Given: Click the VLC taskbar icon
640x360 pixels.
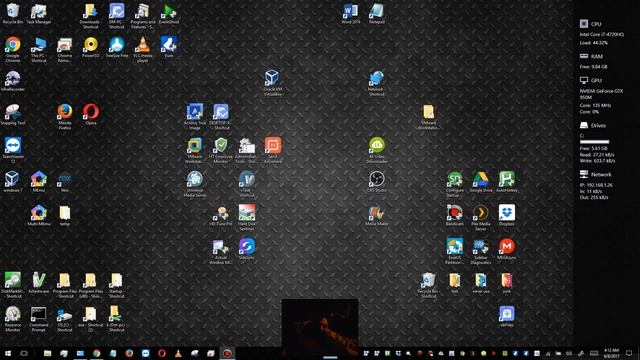Looking at the screenshot, I should tap(178, 353).
